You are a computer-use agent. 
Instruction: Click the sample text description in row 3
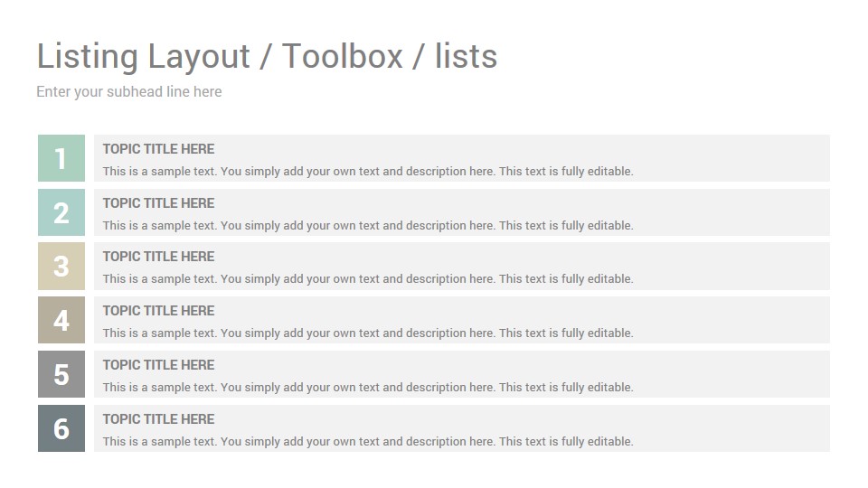[368, 279]
